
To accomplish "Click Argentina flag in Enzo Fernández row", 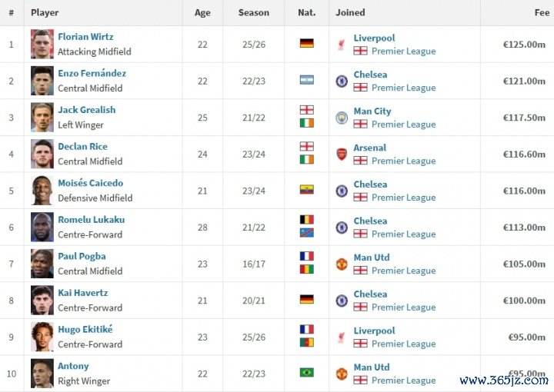I will pos(306,80).
